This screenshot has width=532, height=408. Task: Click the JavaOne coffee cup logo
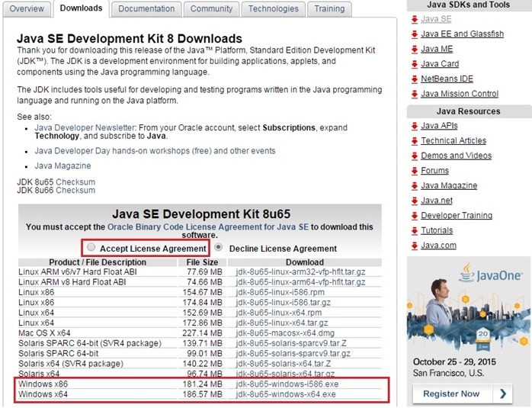[x=466, y=272]
